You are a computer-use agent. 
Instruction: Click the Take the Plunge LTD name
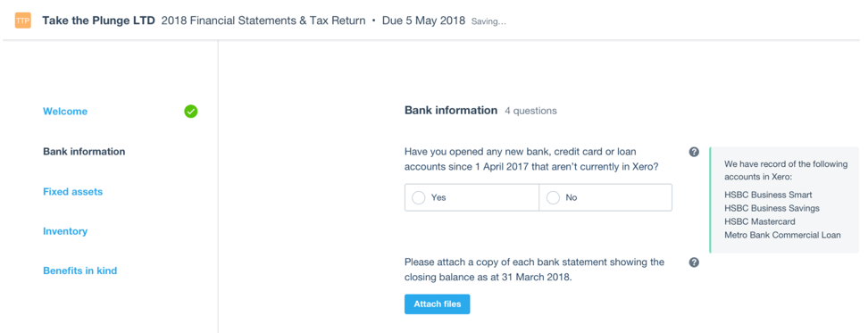98,21
